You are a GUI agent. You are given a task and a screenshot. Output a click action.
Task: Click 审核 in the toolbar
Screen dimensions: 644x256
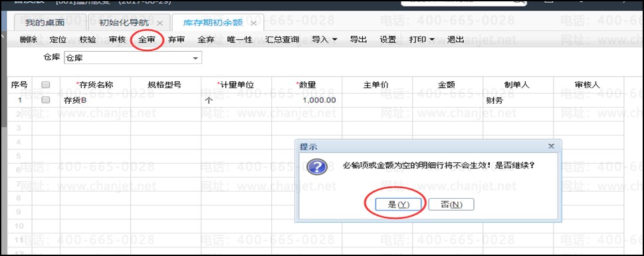pos(117,40)
